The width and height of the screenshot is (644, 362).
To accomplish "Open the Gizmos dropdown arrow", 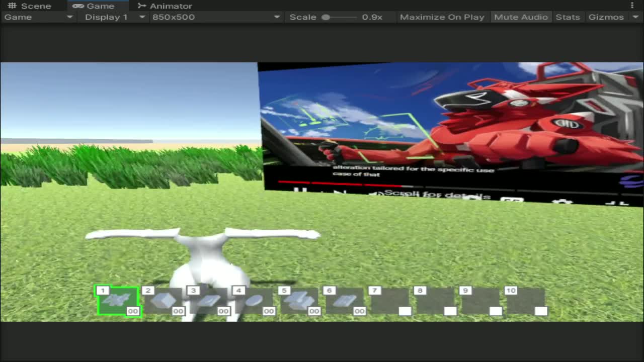I will click(x=635, y=17).
